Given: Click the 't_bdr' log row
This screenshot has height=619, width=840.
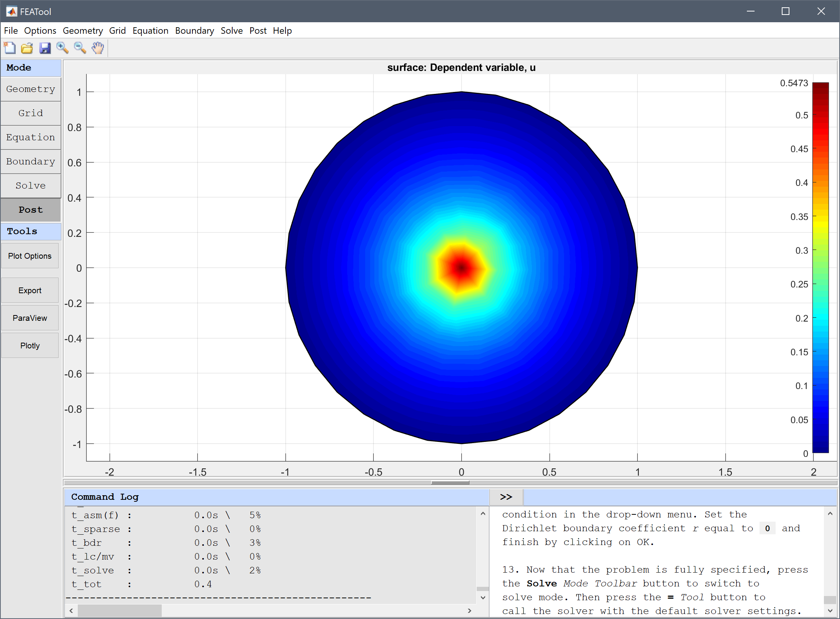Looking at the screenshot, I should (166, 543).
